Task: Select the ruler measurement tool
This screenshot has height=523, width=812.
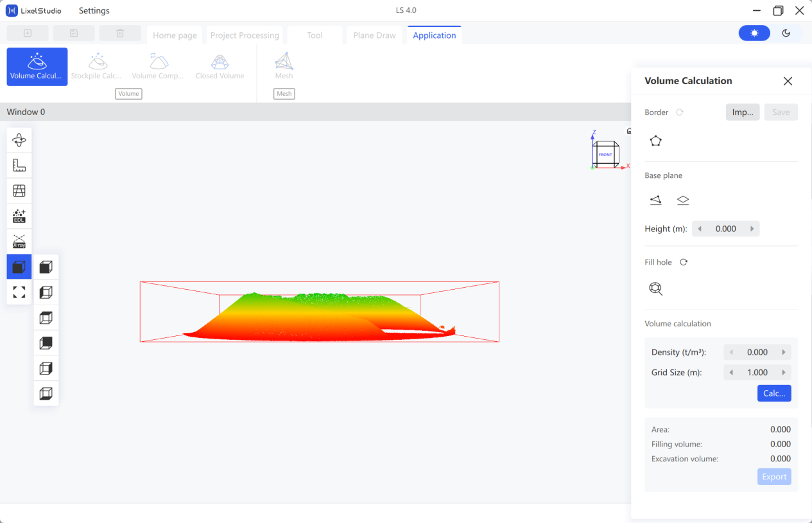Action: coord(19,165)
